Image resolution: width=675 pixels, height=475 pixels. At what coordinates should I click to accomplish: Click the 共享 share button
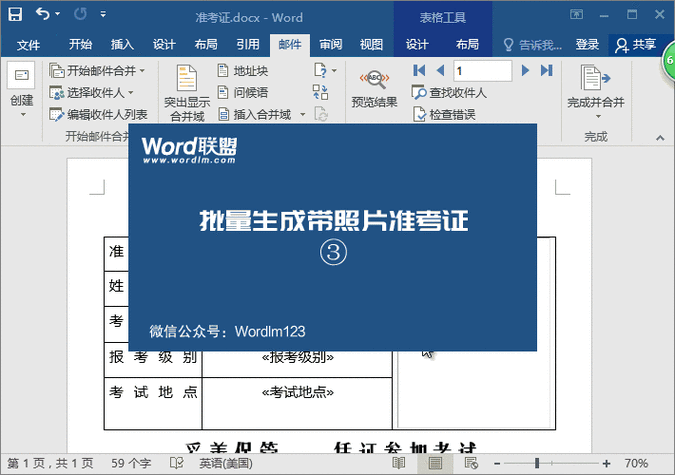(x=636, y=45)
